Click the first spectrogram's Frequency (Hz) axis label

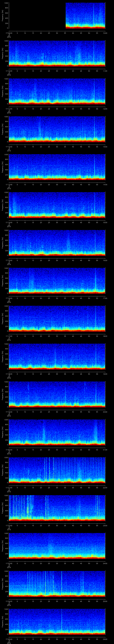point(3,16)
